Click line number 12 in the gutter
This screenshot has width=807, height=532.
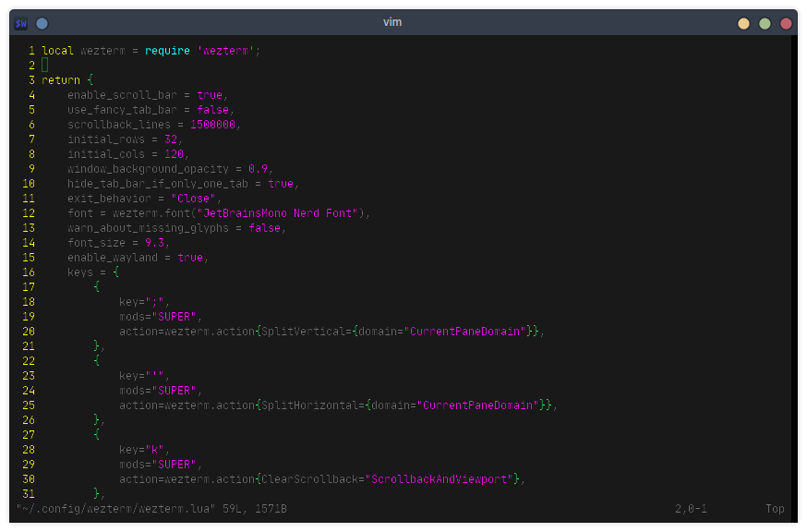[x=27, y=212]
